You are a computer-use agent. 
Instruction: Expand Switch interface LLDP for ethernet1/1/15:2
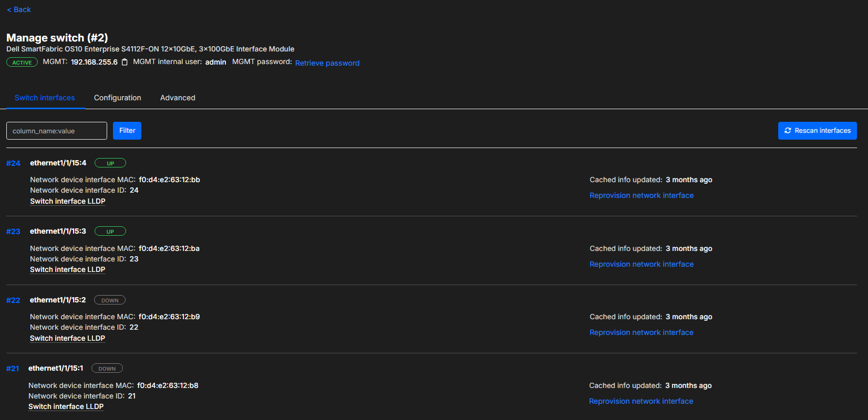coord(68,338)
